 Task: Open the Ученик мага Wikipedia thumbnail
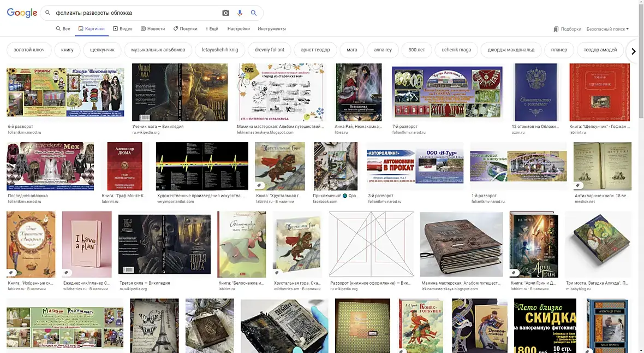180,92
